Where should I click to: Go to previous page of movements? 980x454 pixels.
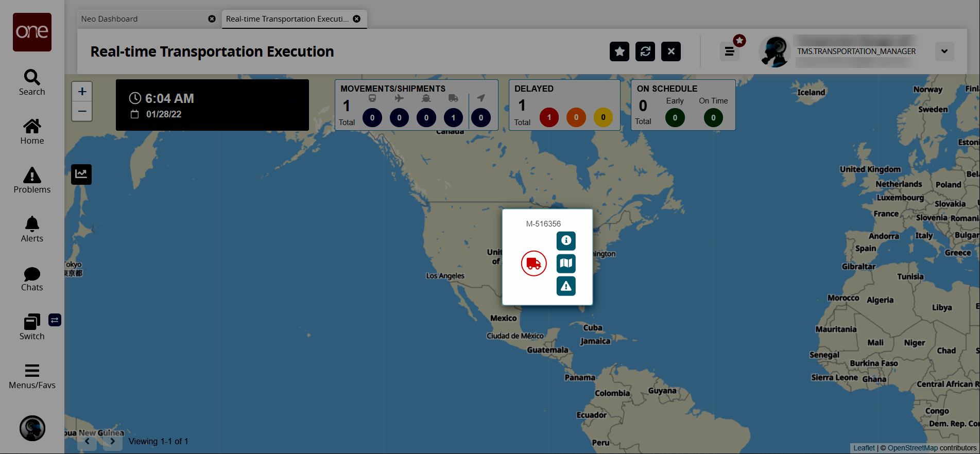(x=87, y=441)
